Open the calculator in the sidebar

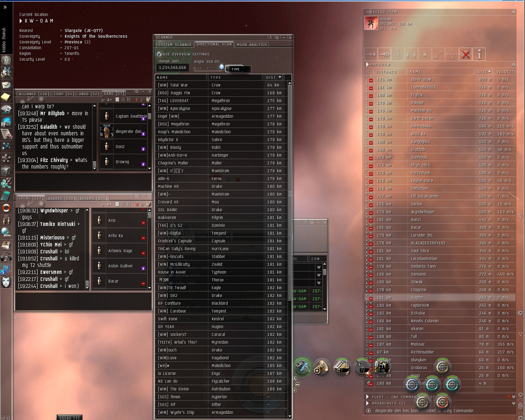click(6, 195)
